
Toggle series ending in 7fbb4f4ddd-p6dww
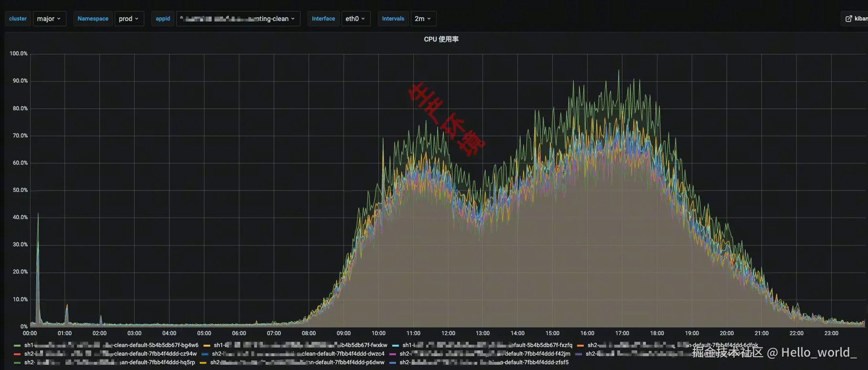297,362
